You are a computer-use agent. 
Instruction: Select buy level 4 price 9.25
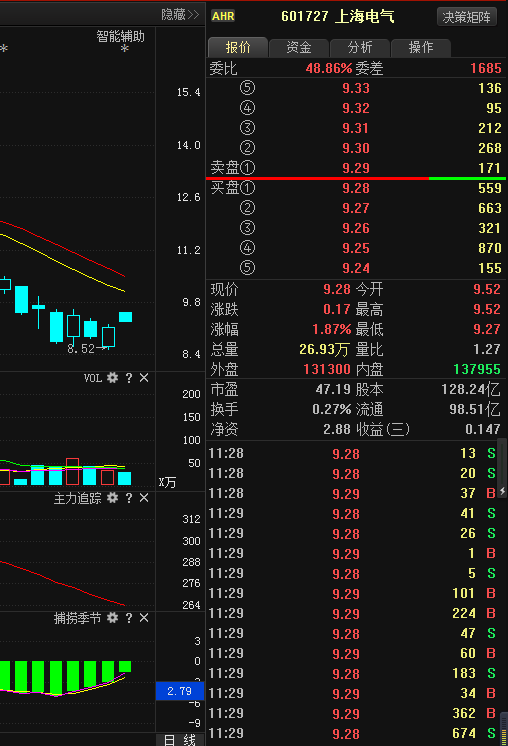click(356, 248)
